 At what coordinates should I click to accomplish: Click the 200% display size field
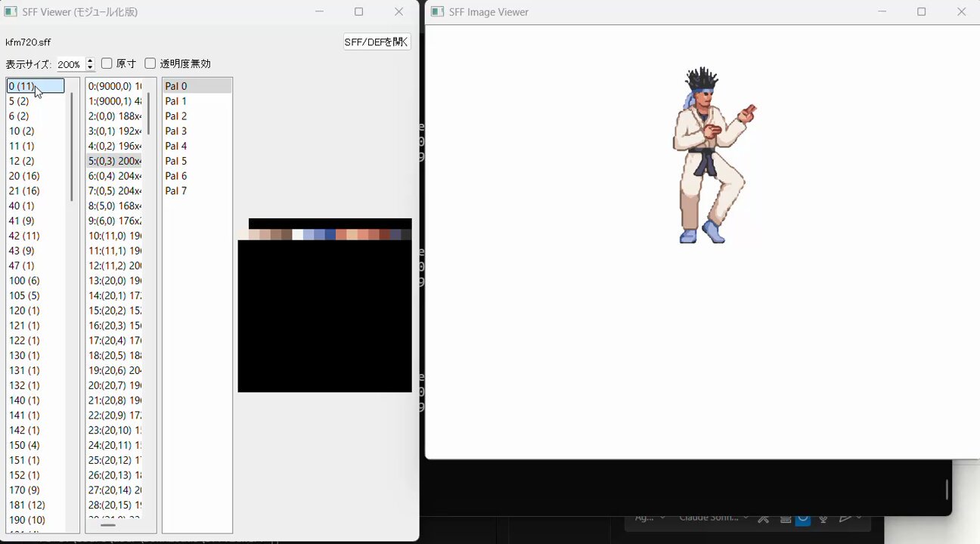70,65
